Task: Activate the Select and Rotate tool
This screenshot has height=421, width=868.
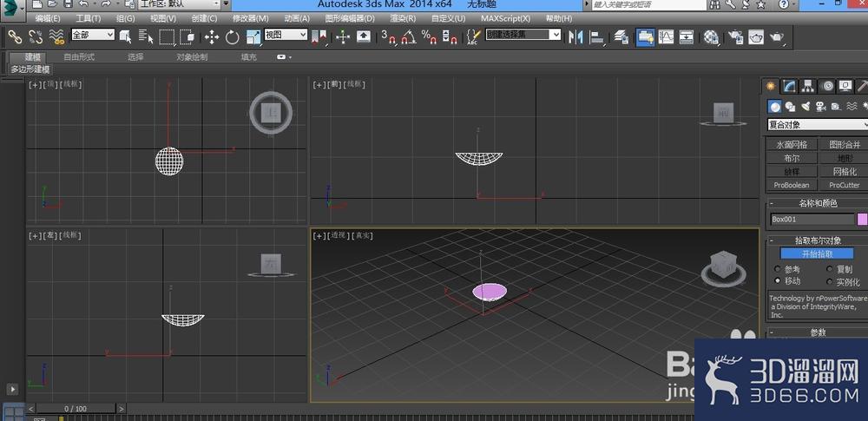Action: 233,37
